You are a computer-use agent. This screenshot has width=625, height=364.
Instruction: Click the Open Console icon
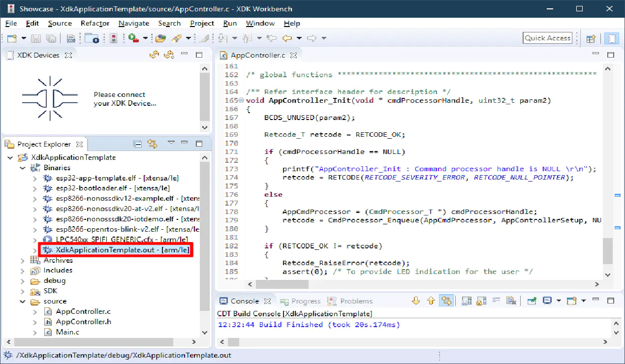[x=571, y=301]
